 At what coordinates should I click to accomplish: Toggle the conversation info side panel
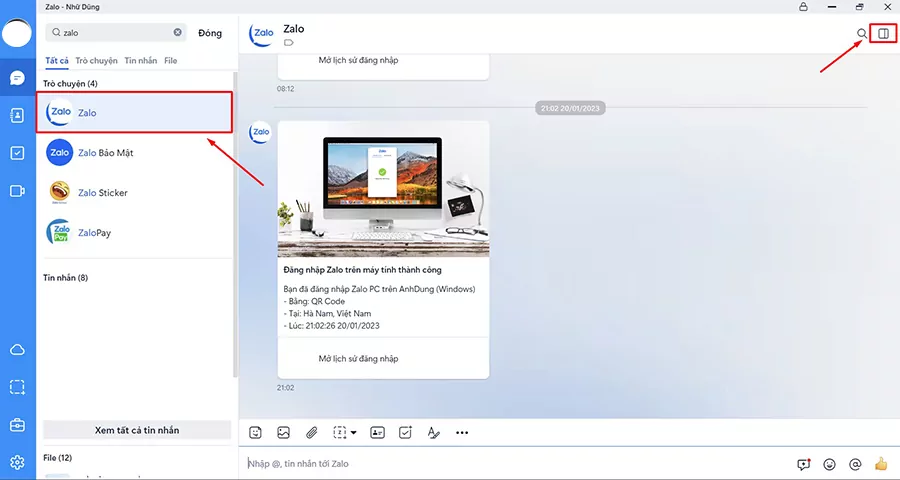tap(883, 33)
